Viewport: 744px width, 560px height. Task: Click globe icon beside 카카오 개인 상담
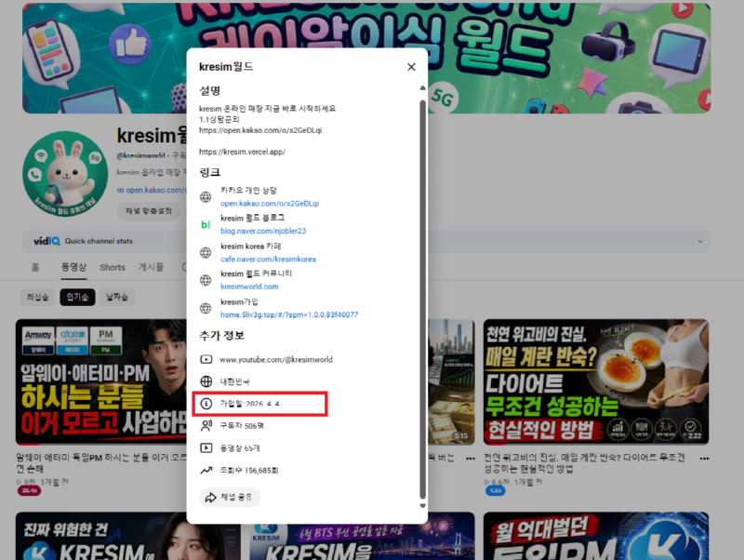pos(206,197)
